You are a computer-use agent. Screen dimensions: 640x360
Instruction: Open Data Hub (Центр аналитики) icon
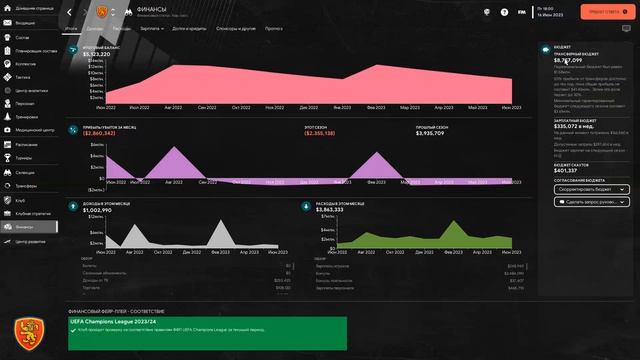point(7,91)
